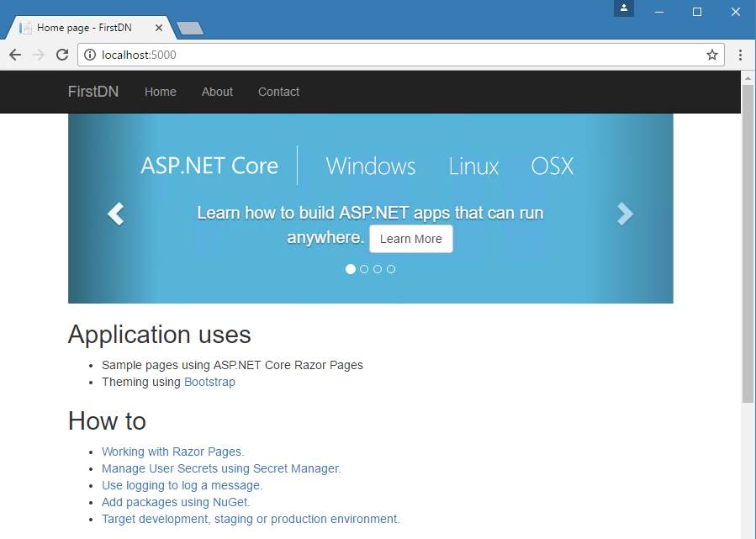
Task: Select the second carousel indicator dot
Action: (364, 269)
